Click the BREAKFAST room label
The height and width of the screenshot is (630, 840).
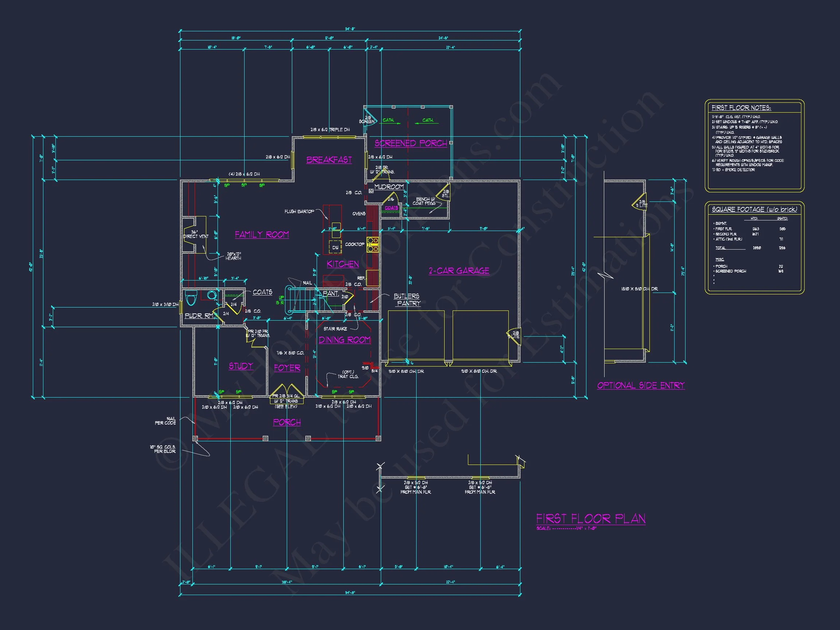click(329, 160)
